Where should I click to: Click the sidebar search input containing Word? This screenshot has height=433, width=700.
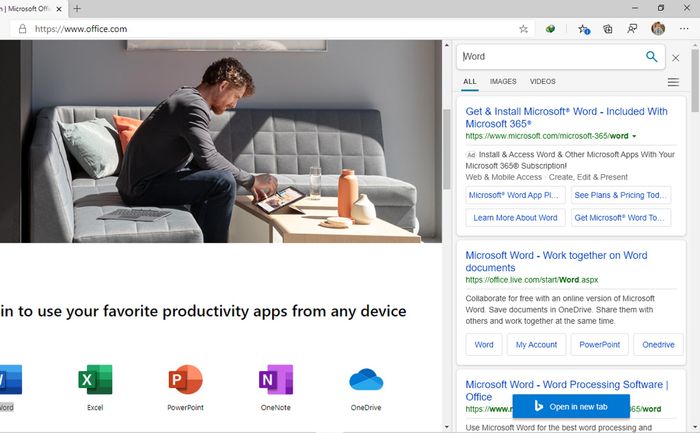coord(551,57)
